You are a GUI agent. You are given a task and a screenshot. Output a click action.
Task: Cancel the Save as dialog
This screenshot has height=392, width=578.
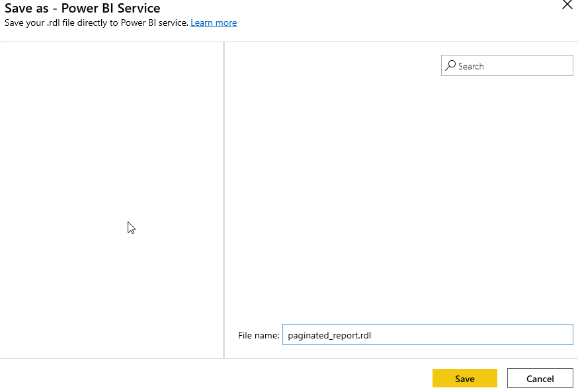click(x=540, y=378)
